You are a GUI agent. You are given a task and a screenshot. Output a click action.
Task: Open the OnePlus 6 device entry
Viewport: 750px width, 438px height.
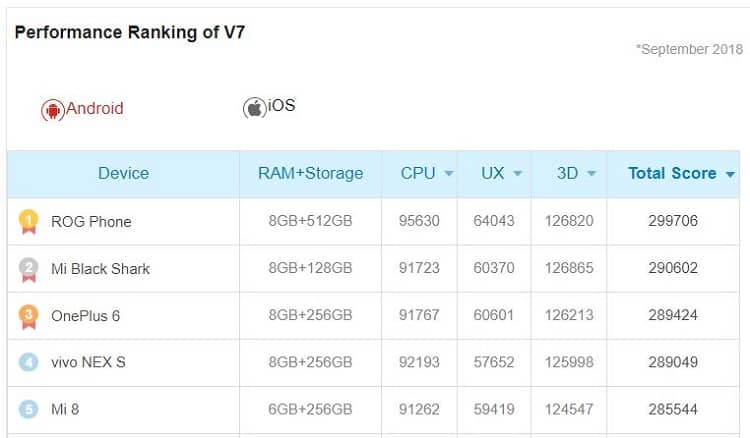pos(86,316)
